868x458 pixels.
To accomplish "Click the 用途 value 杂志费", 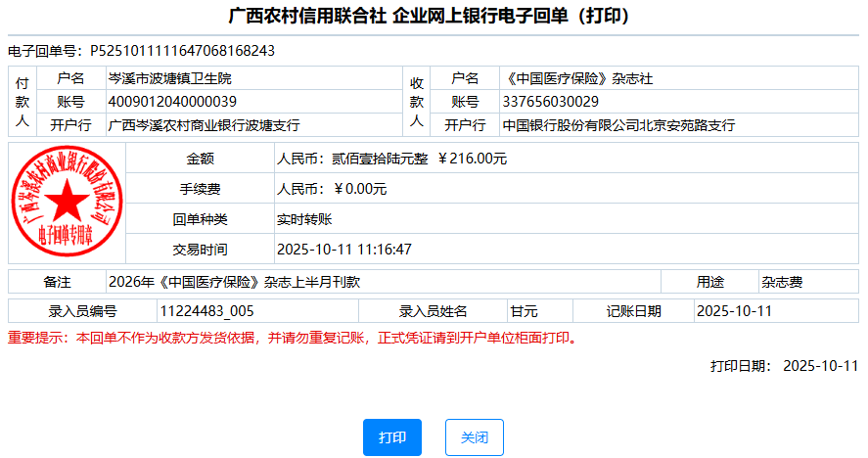I will pos(782,282).
